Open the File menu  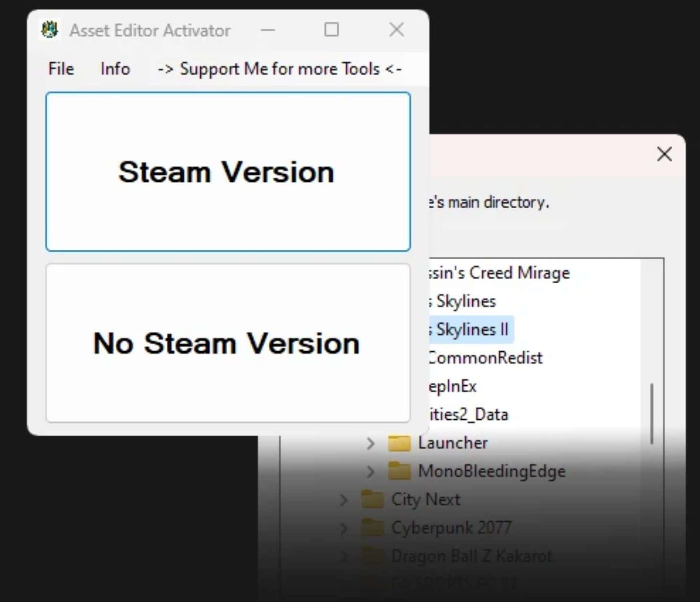pos(61,69)
